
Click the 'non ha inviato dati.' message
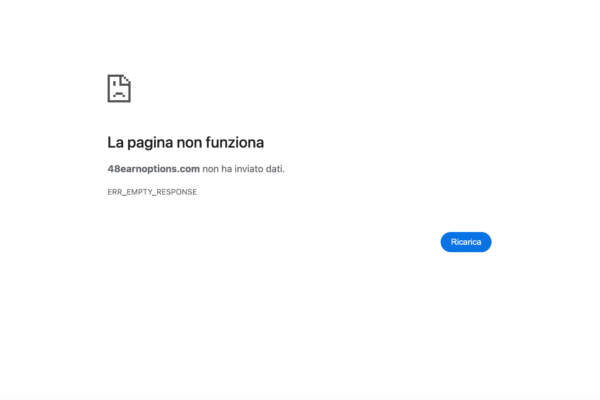tap(243, 169)
